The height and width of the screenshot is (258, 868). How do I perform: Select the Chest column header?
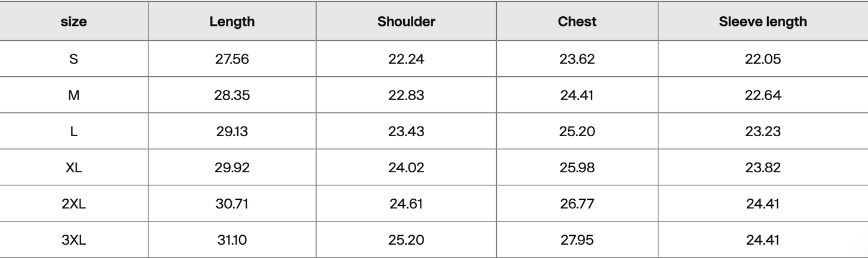[x=577, y=22]
